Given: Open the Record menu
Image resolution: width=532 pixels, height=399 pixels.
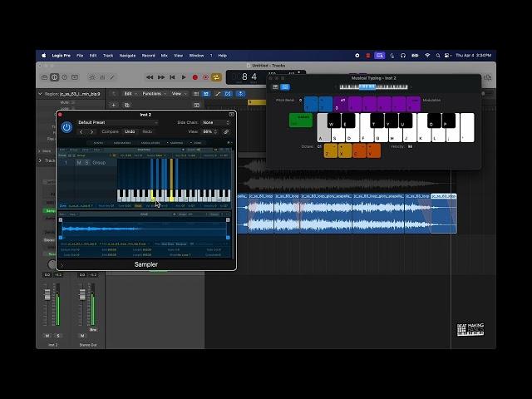Looking at the screenshot, I should [148, 56].
